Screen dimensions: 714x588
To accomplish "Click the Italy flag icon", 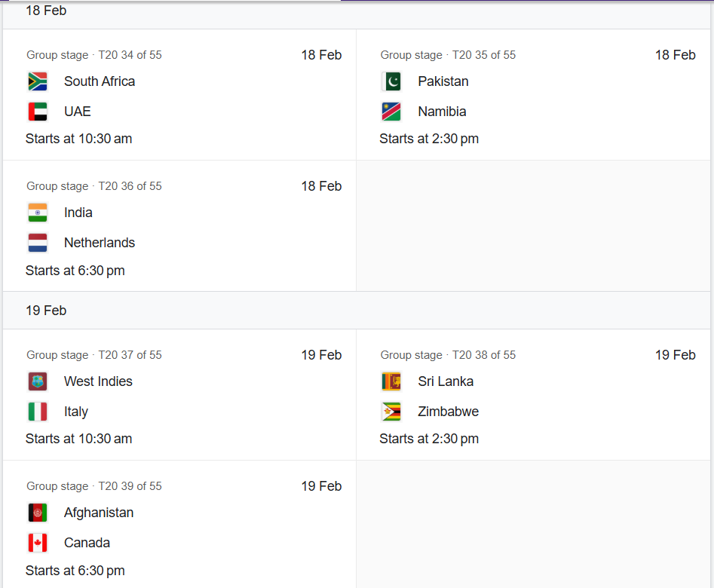I will coord(38,412).
